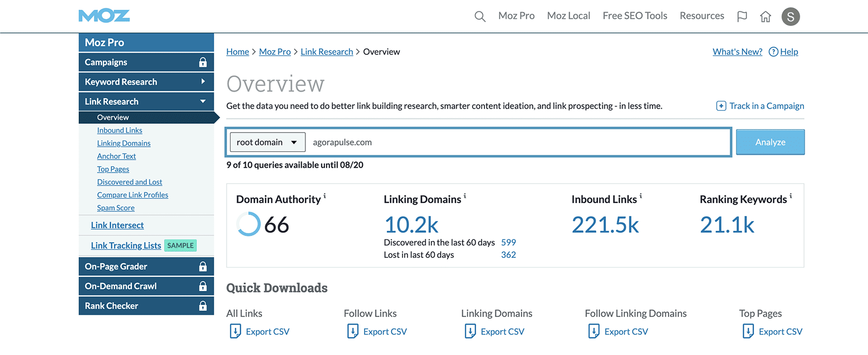The width and height of the screenshot is (868, 355).
Task: Click the Ranking Keywords info icon
Action: (x=791, y=196)
